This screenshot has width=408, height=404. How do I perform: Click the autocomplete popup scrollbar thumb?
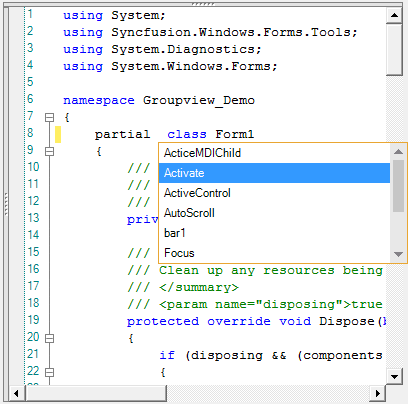click(398, 186)
